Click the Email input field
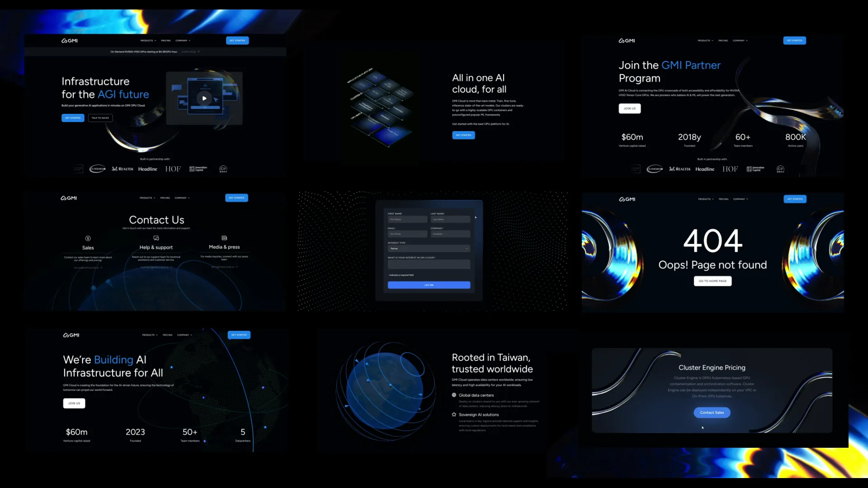 tap(407, 234)
